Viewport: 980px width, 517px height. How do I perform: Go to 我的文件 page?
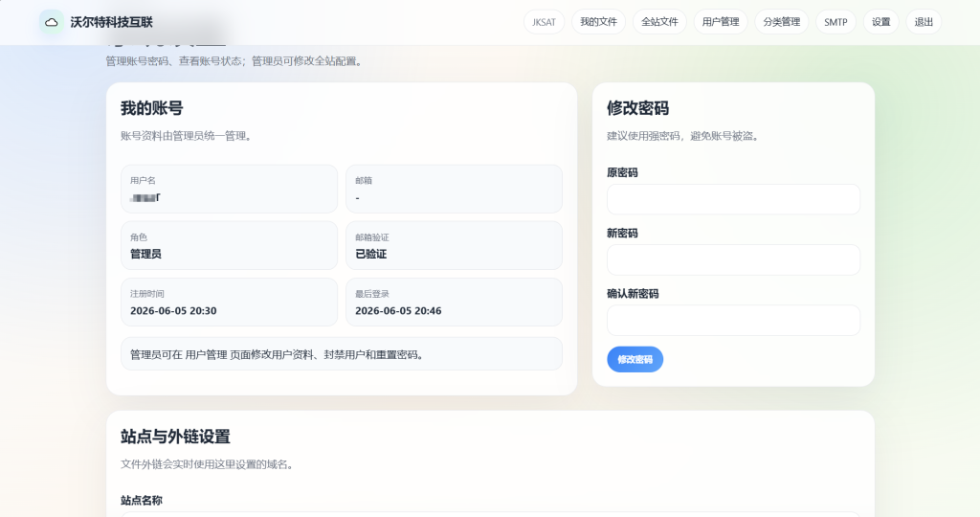[598, 22]
